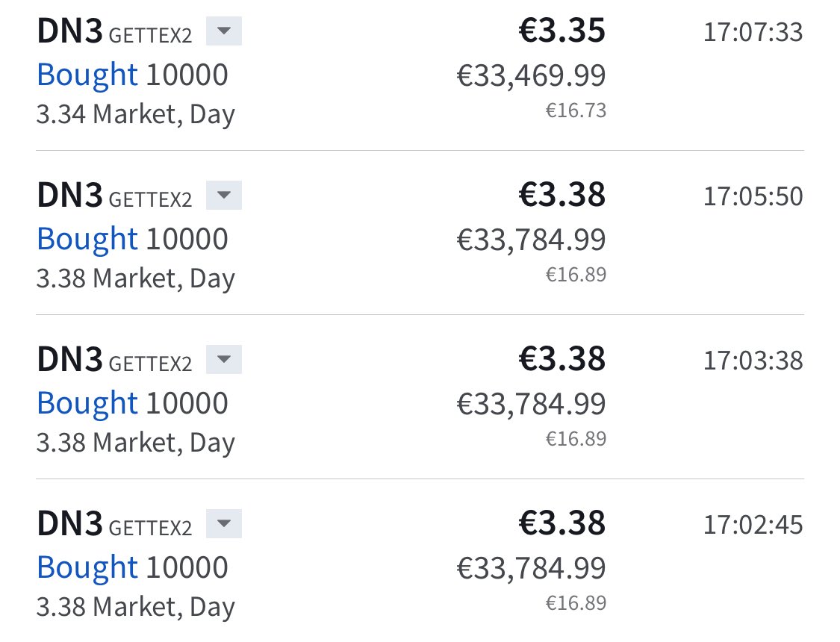Click the 17:05:50 timestamp
Viewport: 840px width, 642px height.
pos(753,196)
